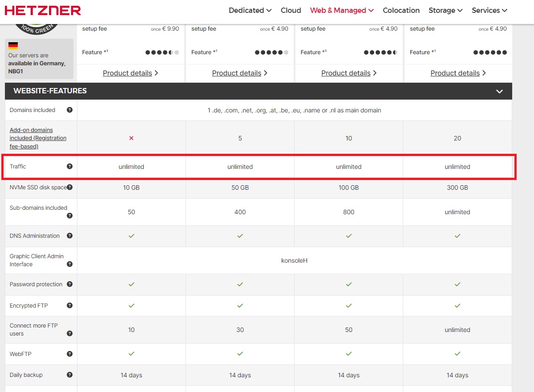Click third plan's Password protection checkmark
Screen dimensions: 534x392
[x=348, y=284]
